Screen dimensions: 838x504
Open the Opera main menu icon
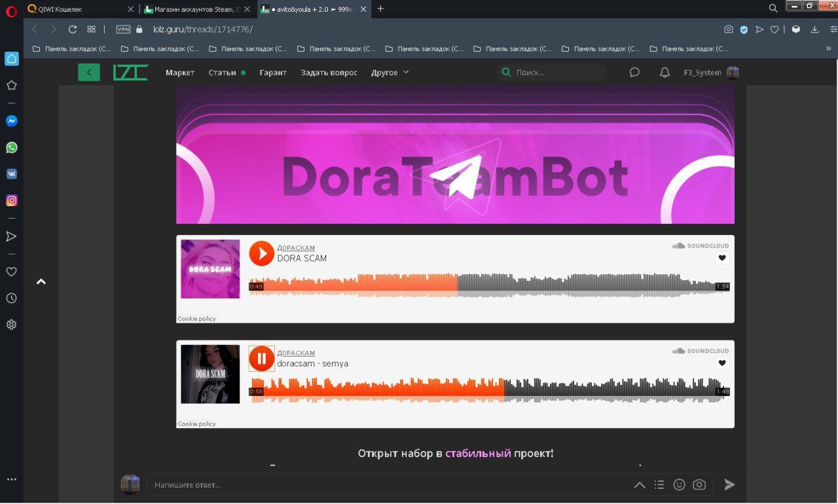click(x=11, y=10)
